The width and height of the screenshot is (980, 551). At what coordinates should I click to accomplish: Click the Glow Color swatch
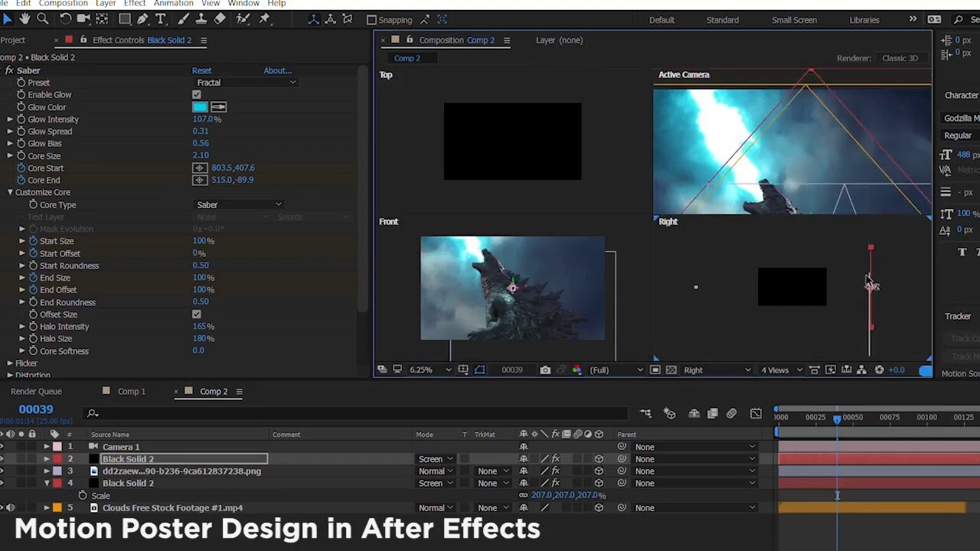[201, 106]
